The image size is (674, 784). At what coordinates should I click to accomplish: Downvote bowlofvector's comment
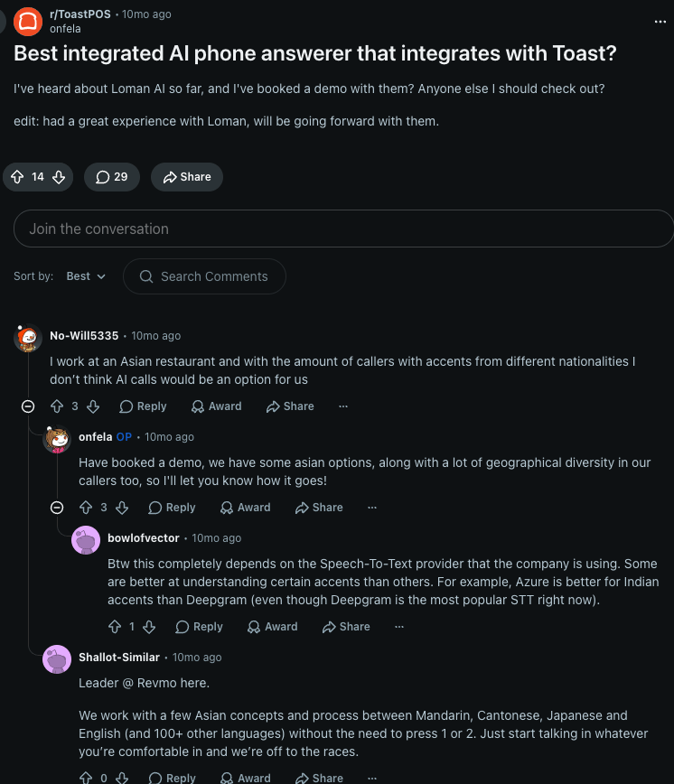pyautogui.click(x=149, y=627)
